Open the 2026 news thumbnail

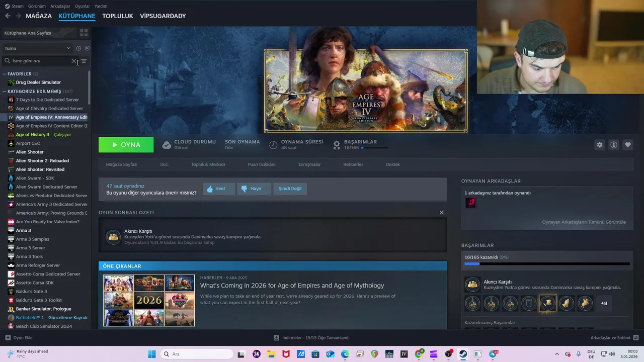coord(149,300)
